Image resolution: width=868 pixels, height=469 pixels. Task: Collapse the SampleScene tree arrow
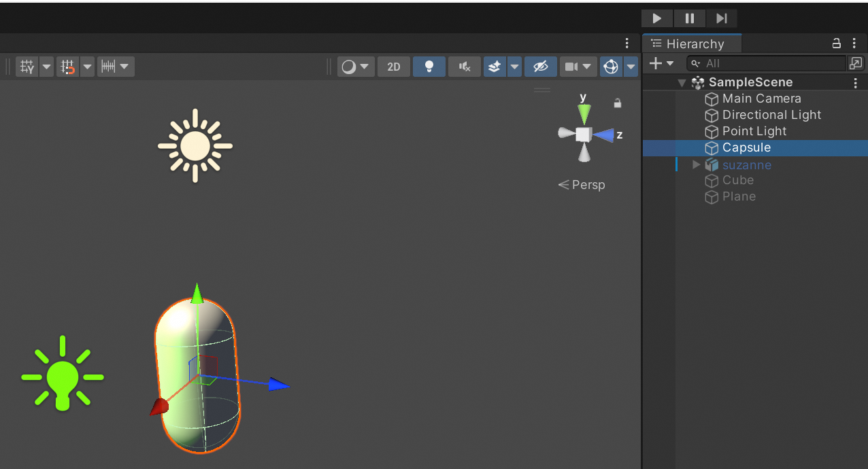click(682, 83)
